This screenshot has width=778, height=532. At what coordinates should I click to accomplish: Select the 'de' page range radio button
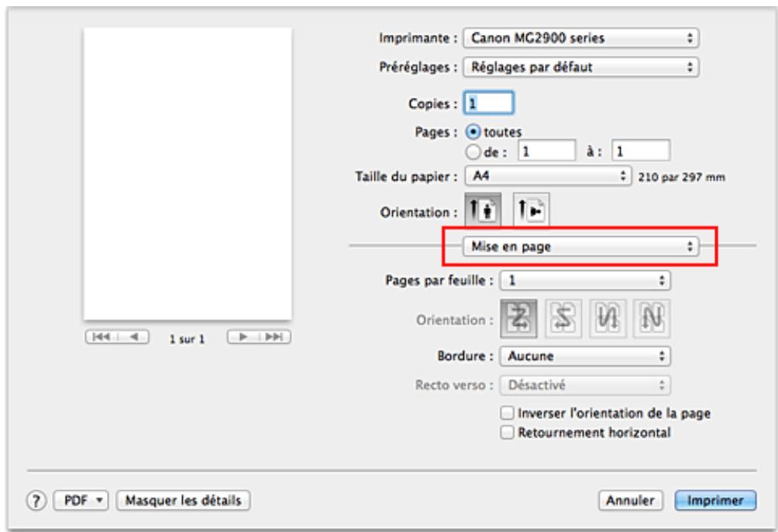tap(473, 152)
